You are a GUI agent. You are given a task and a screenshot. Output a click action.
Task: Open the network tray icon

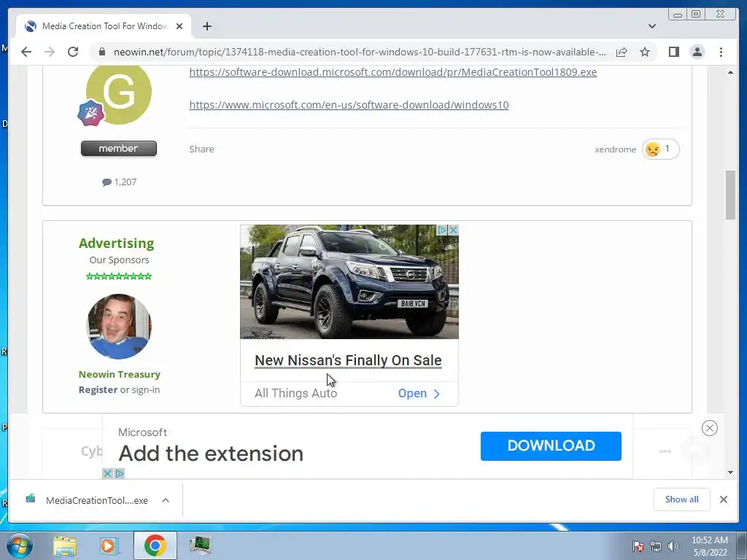pos(656,546)
